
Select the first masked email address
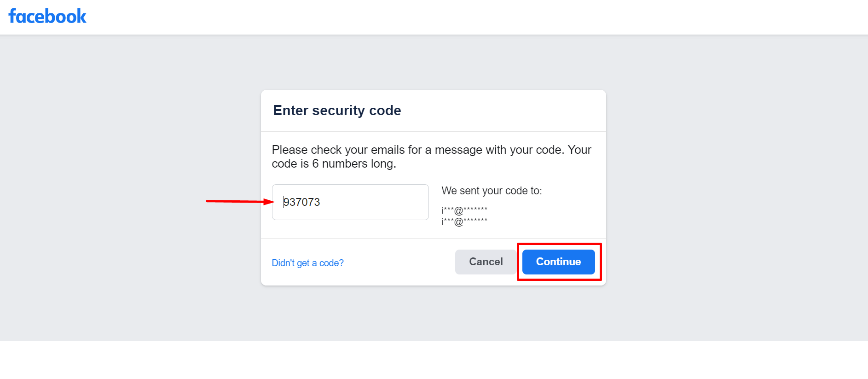[x=464, y=210]
